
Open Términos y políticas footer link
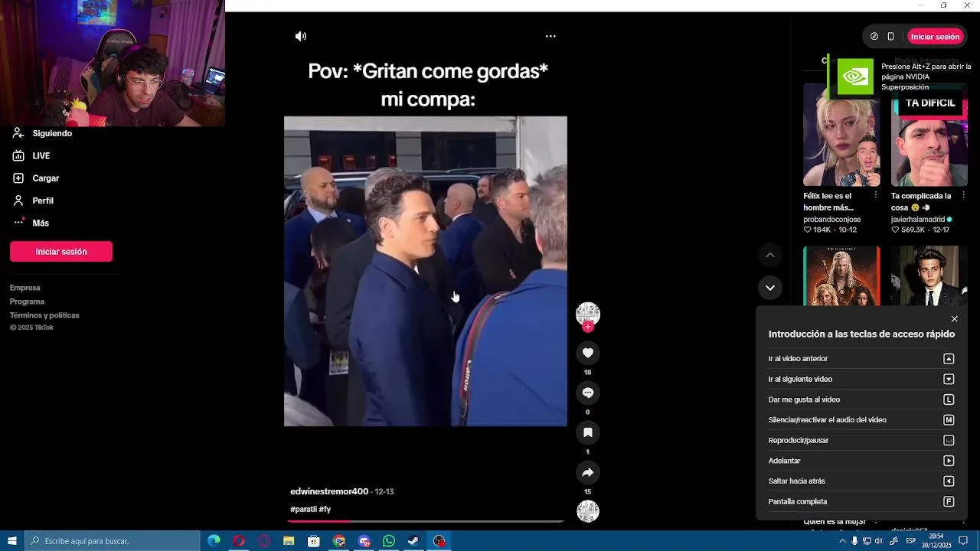(x=44, y=315)
